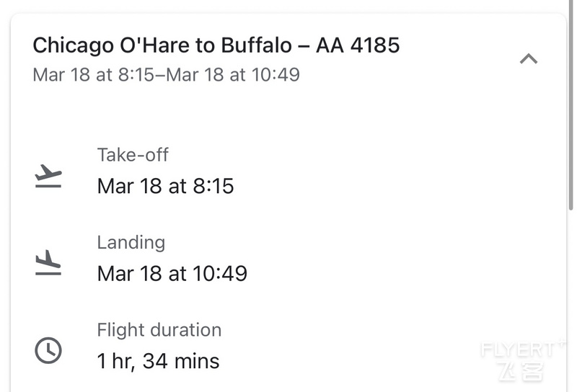The width and height of the screenshot is (577, 392).
Task: Click the arrival time 10:49 in the header subtitle
Action: 276,75
